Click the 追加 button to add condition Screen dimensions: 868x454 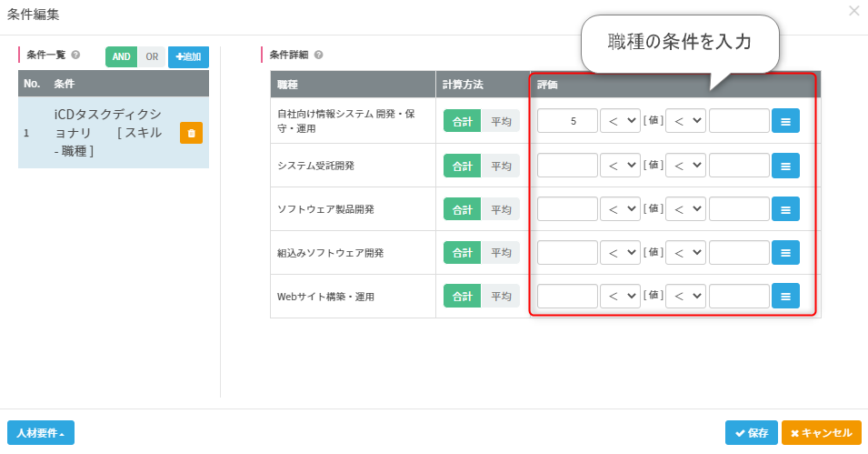[188, 56]
